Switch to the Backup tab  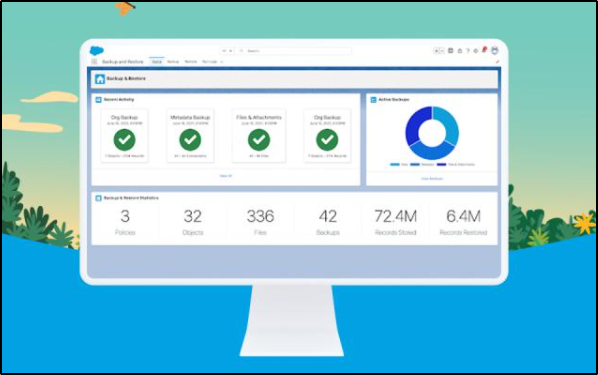click(173, 61)
